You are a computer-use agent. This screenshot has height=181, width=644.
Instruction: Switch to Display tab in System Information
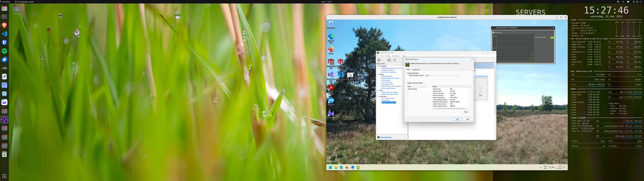coord(408,69)
